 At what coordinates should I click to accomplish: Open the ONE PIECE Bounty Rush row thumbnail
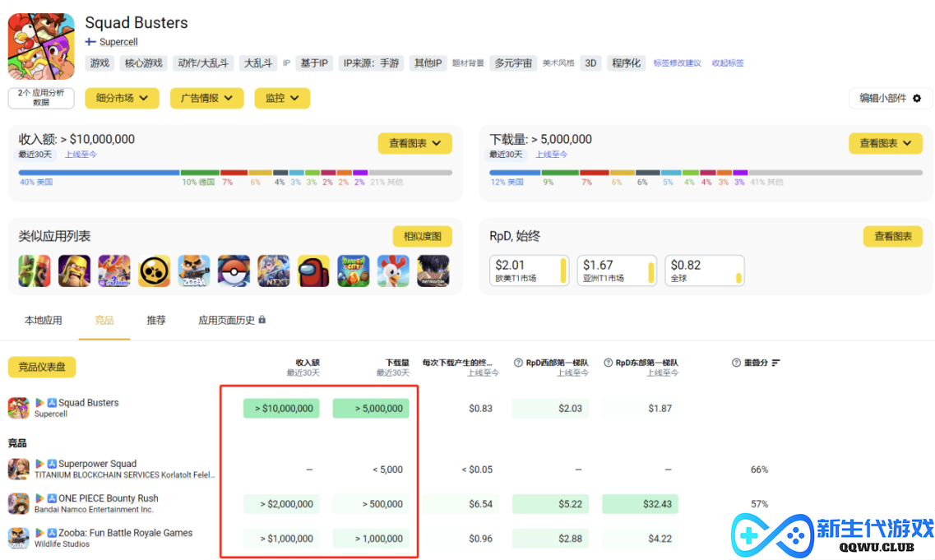click(18, 503)
